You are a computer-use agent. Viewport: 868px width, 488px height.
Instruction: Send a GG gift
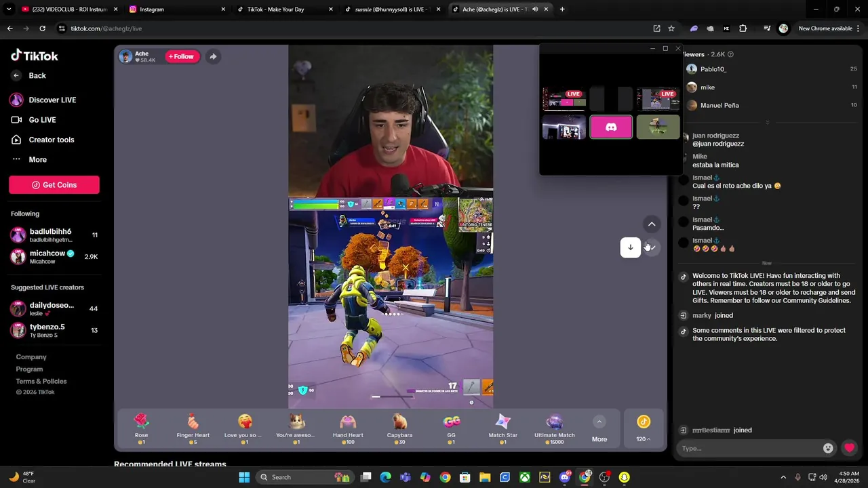click(x=451, y=430)
